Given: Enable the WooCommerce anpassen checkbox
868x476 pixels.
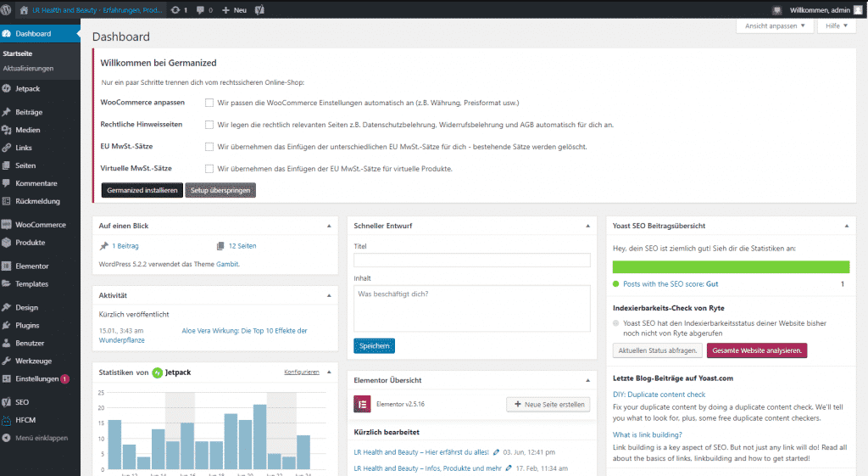Looking at the screenshot, I should [209, 103].
